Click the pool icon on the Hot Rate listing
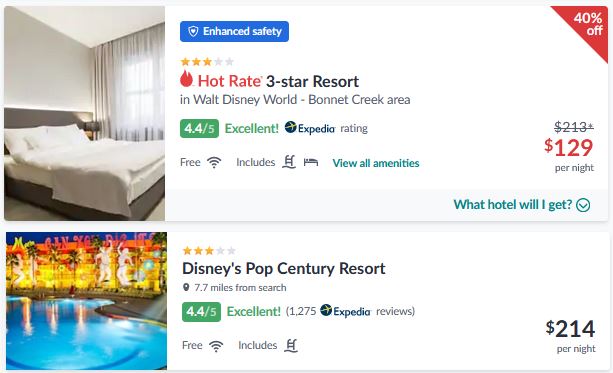The height and width of the screenshot is (373, 613). 289,162
